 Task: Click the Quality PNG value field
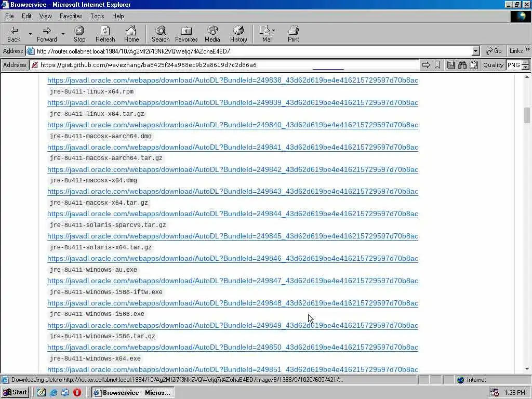(514, 65)
